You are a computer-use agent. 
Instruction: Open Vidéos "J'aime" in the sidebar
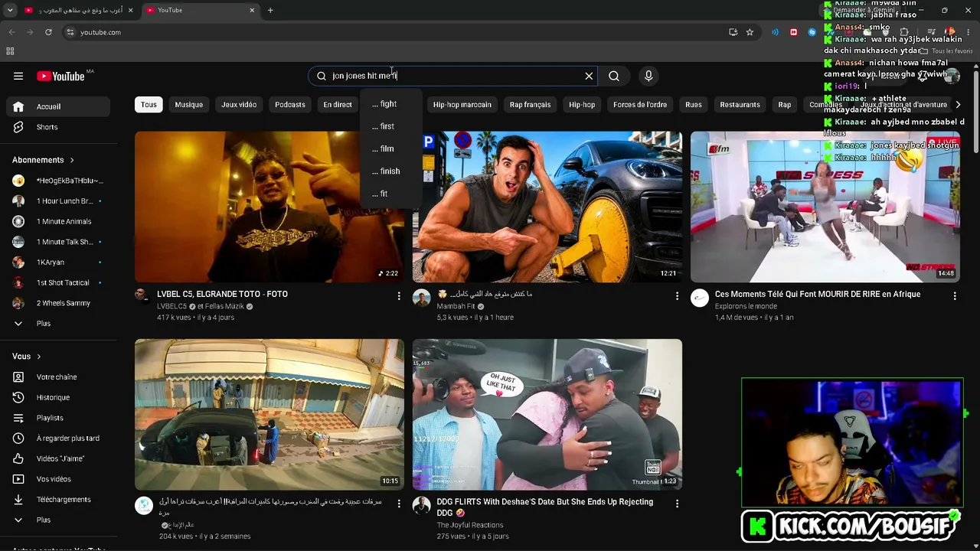(x=58, y=458)
